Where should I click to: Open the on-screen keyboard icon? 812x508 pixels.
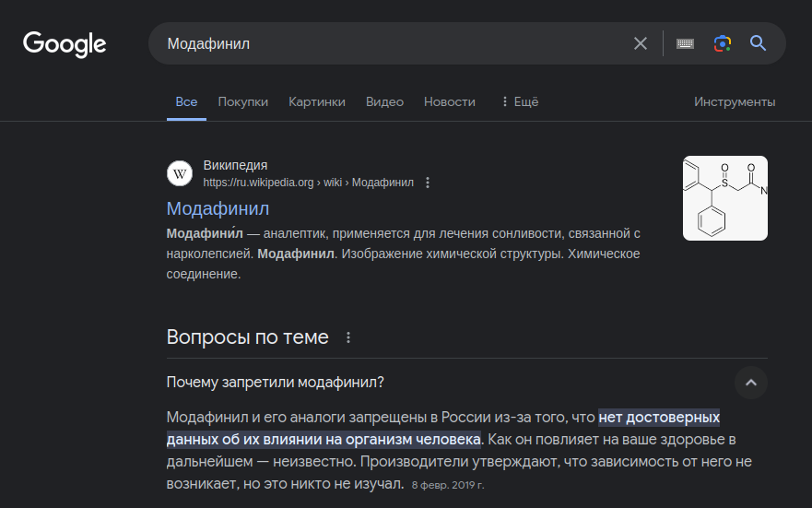click(685, 43)
